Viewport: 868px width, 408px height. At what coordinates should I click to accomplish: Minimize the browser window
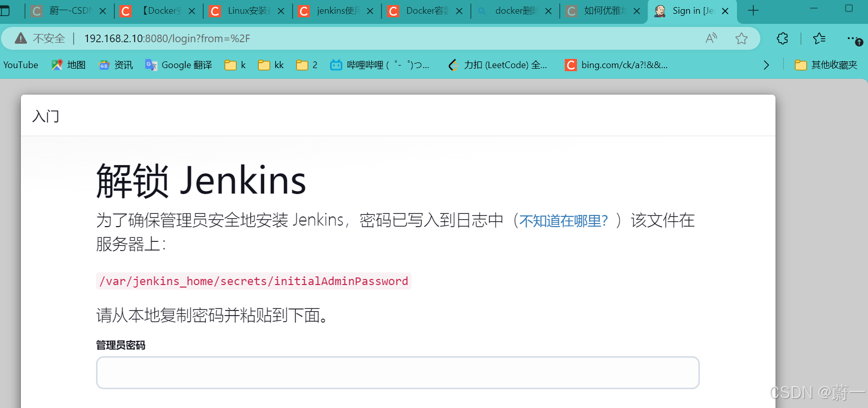pos(814,8)
